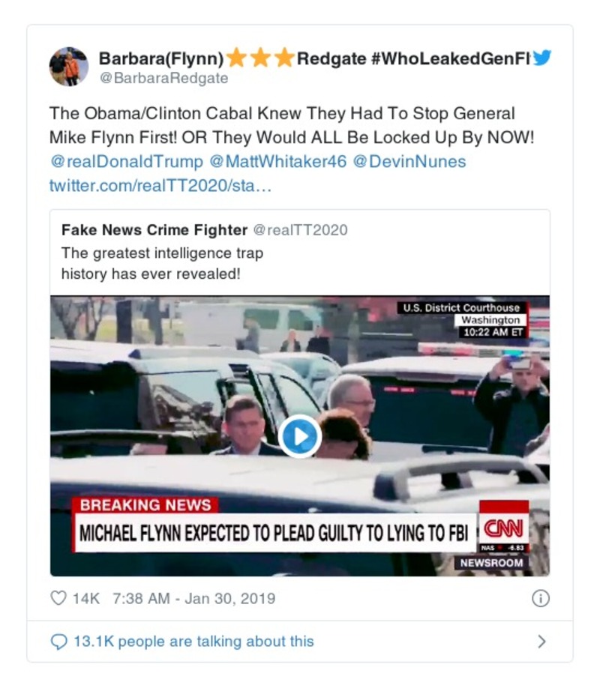This screenshot has width=600, height=700.
Task: Click the Twitter bird logo icon
Action: (541, 58)
